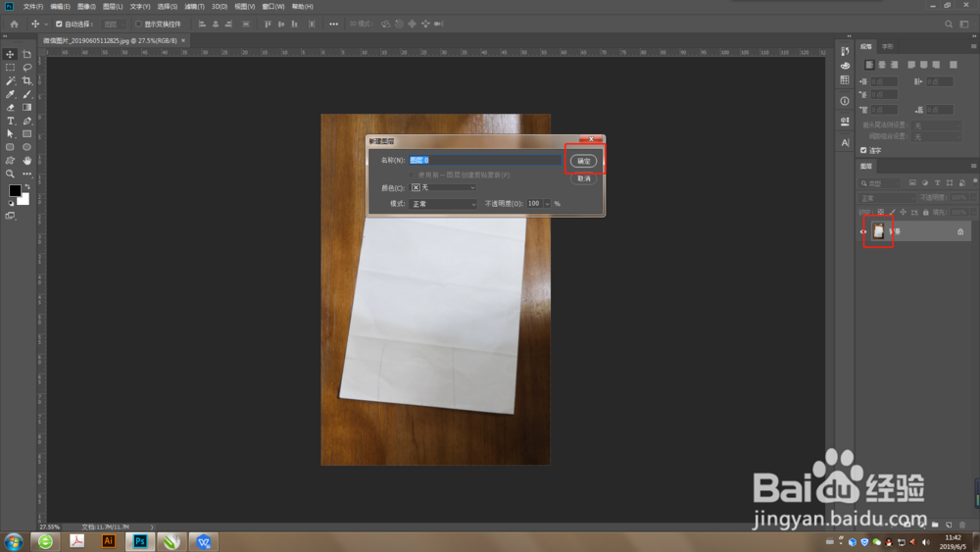Click the 背景 layer thumbnail
The height and width of the screenshot is (552, 980).
point(879,231)
